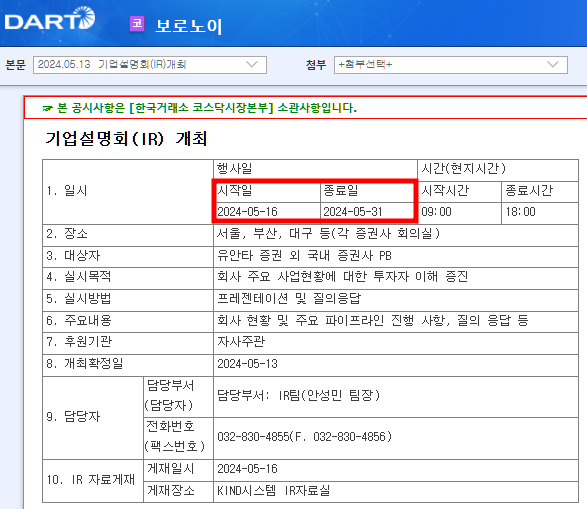The height and width of the screenshot is (509, 587).
Task: Click the 종료일 header cell
Action: coord(368,191)
